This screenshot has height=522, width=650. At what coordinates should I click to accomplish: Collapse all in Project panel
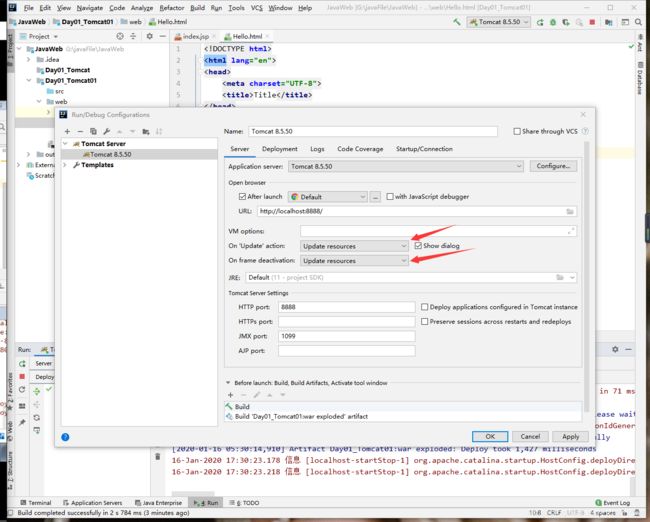(133, 36)
